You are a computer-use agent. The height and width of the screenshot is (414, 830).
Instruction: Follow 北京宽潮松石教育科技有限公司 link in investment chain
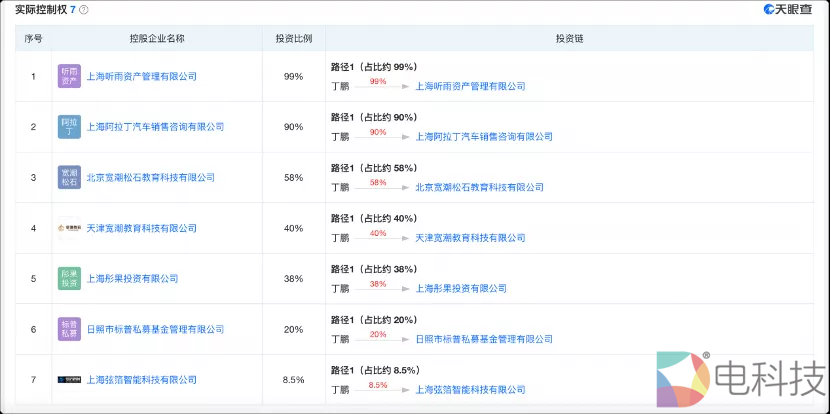point(480,187)
